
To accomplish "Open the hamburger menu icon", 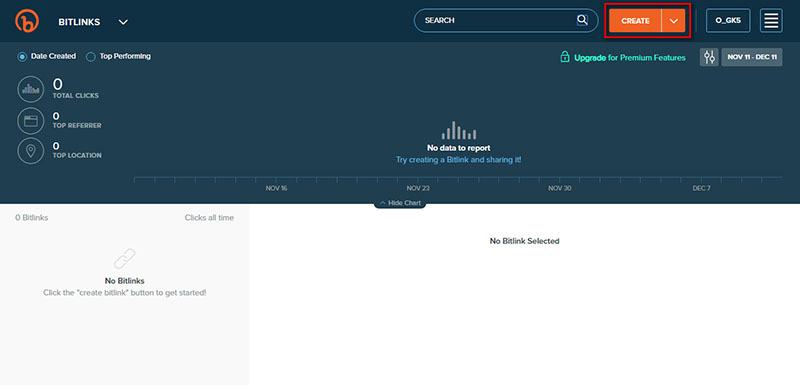I will click(x=771, y=21).
